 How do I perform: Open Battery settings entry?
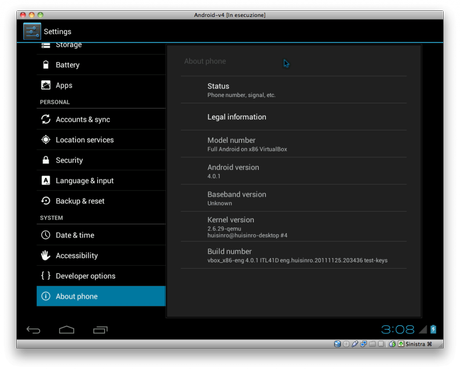coord(101,65)
